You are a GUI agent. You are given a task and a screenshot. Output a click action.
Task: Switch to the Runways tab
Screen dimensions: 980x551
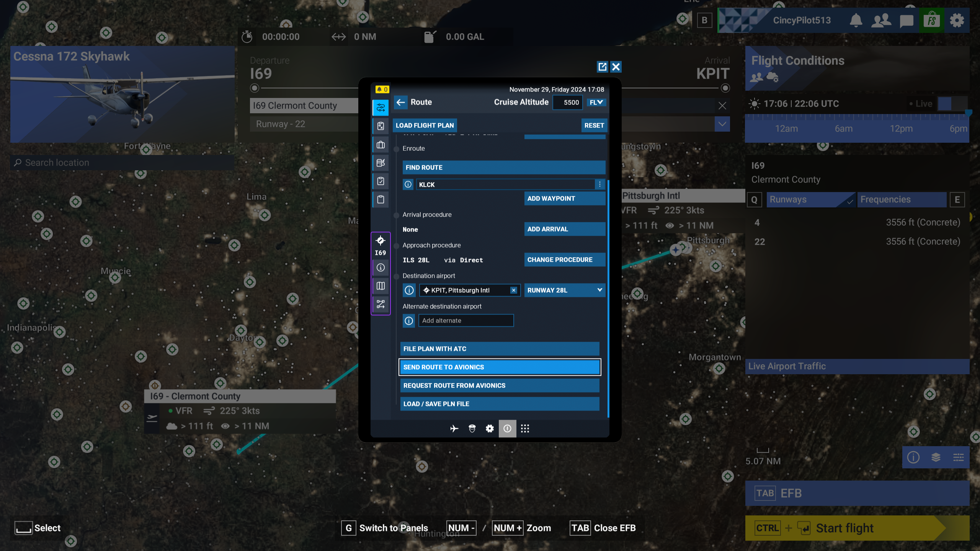click(x=810, y=200)
